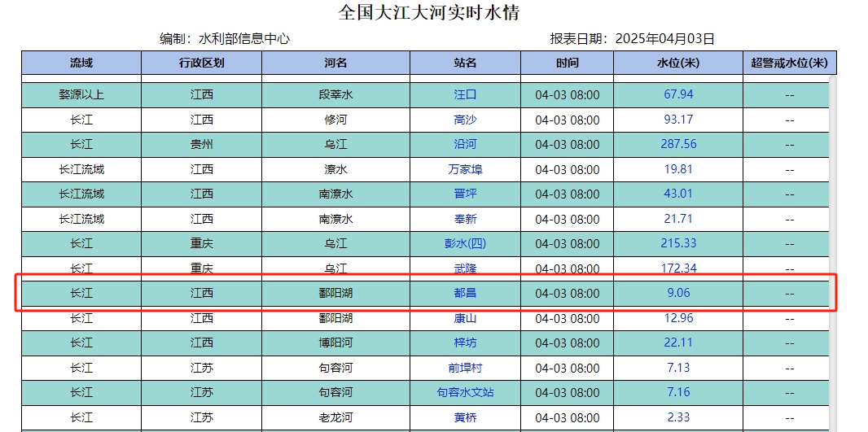Click water level value 43.01
The image size is (868, 432).
678,194
